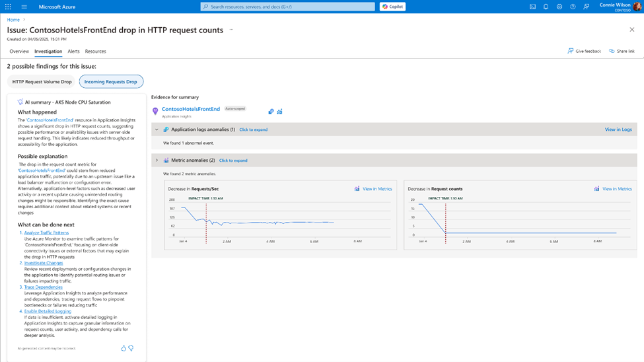Open the Azure app launcher grid

coord(8,7)
